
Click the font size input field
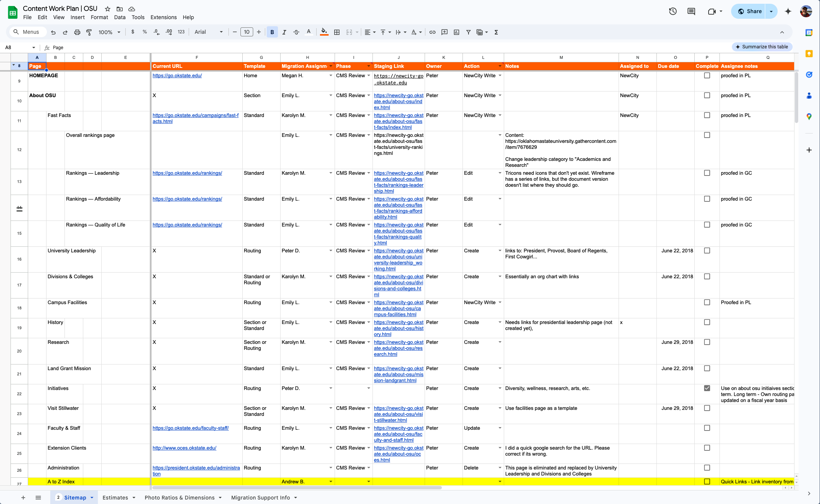pyautogui.click(x=246, y=32)
